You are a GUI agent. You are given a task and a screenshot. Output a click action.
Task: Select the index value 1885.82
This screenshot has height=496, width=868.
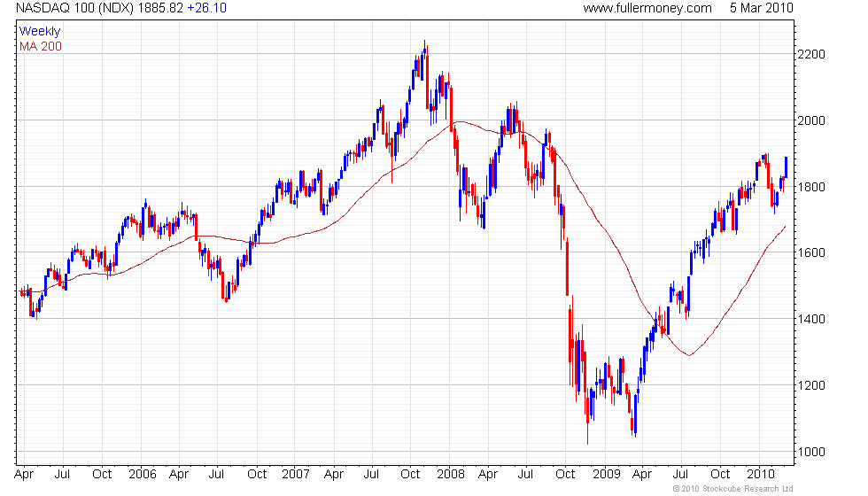click(160, 8)
